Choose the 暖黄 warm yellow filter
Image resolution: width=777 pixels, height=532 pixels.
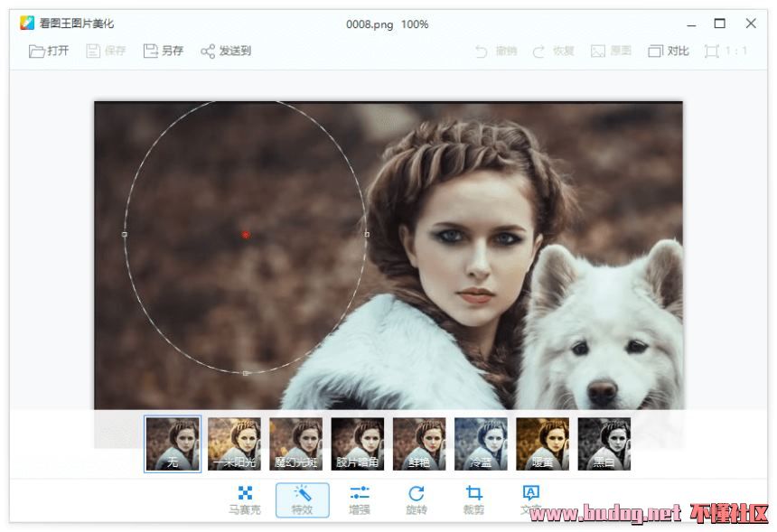(542, 443)
